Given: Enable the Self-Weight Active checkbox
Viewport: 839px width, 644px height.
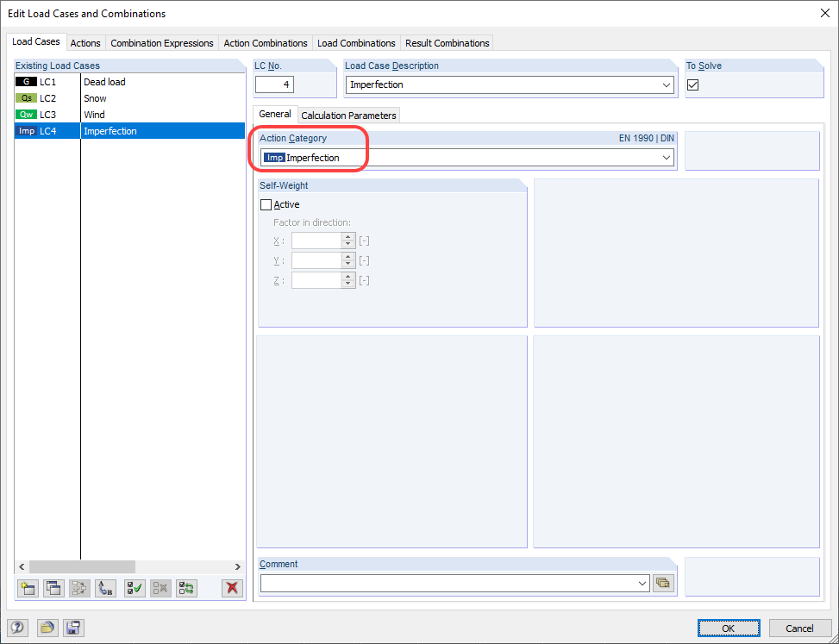Looking at the screenshot, I should tap(266, 204).
